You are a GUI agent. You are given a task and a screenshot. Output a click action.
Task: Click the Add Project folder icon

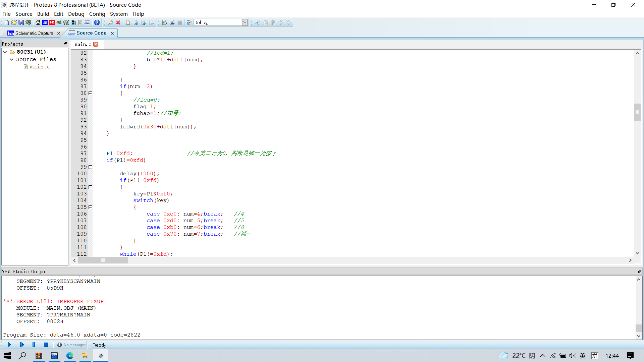tap(110, 22)
